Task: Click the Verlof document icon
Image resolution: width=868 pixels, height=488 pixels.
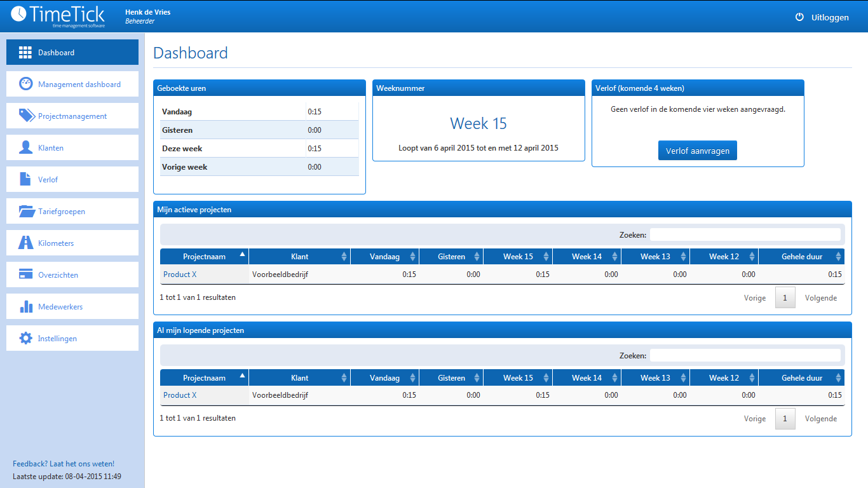Action: (25, 180)
